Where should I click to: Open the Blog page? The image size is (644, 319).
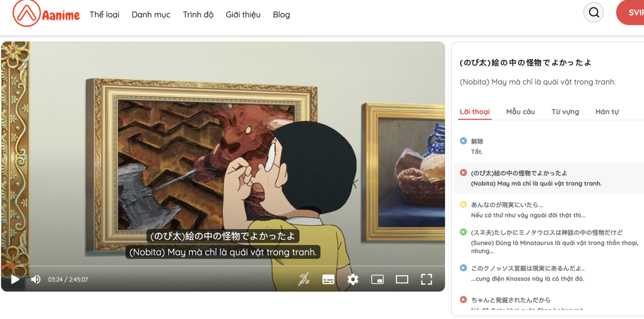[281, 14]
